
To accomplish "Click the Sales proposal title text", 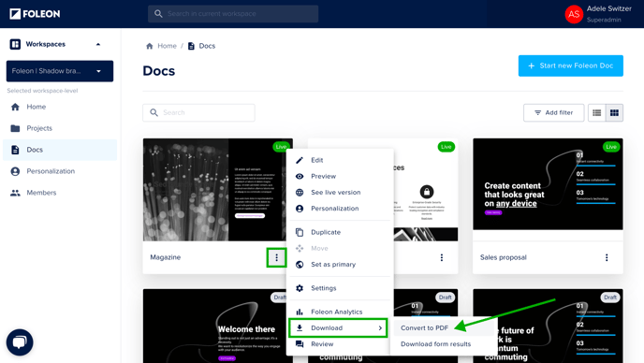I will tap(504, 257).
